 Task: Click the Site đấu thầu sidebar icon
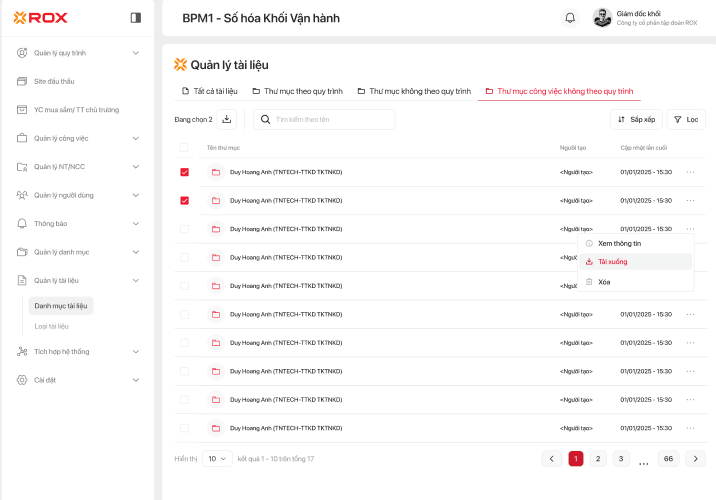pos(22,81)
